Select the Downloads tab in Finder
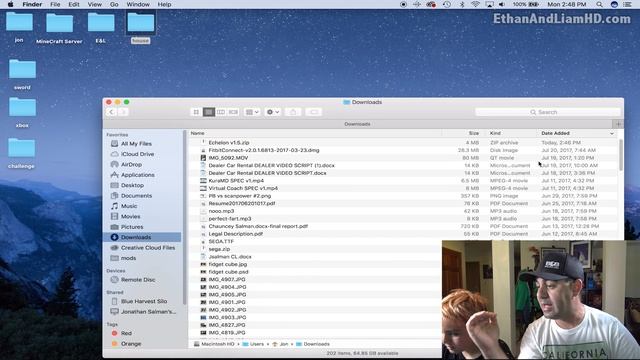The image size is (640, 360). [358, 124]
